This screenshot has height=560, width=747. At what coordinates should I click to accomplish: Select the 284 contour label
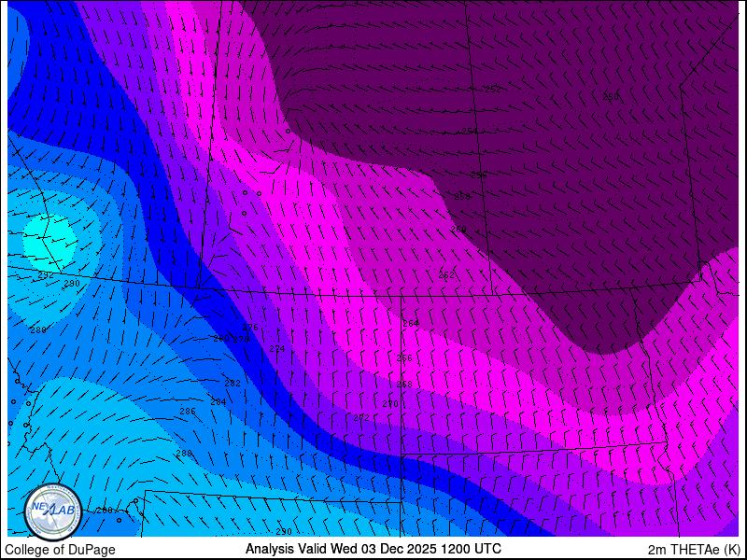pos(218,402)
